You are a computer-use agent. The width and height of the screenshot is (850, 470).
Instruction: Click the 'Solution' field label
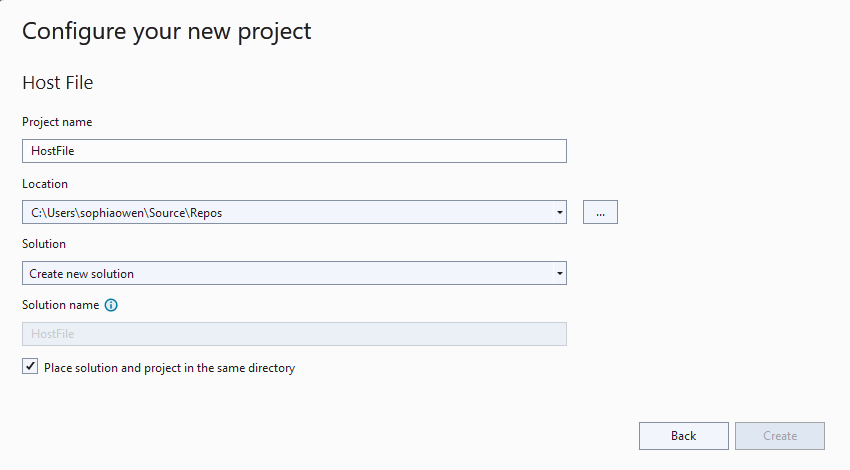coord(44,244)
